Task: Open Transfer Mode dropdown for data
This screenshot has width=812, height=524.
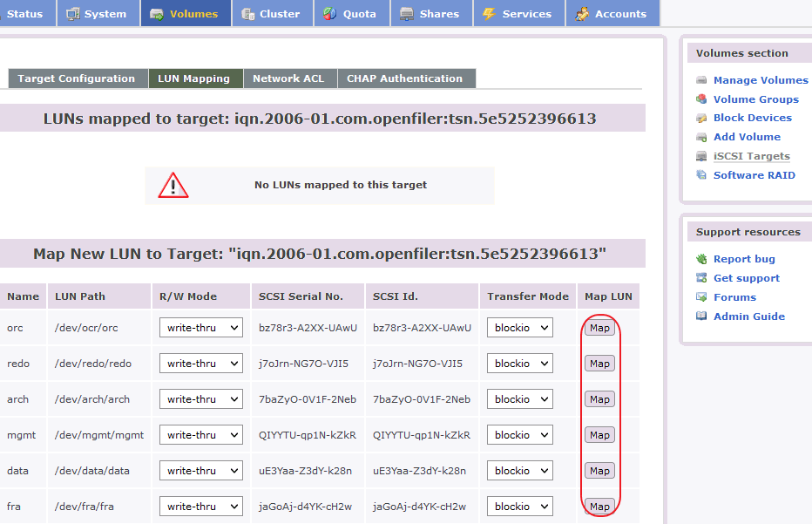Action: [x=520, y=471]
